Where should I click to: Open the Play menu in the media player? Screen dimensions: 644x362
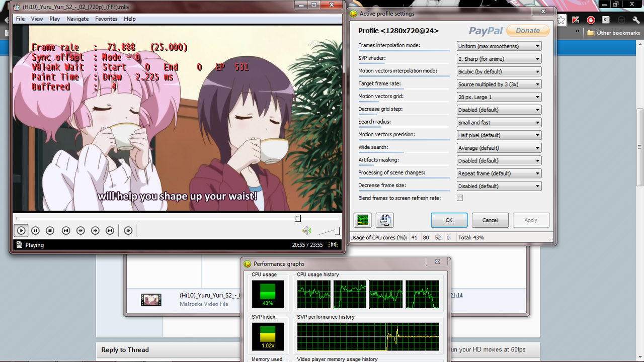[54, 19]
